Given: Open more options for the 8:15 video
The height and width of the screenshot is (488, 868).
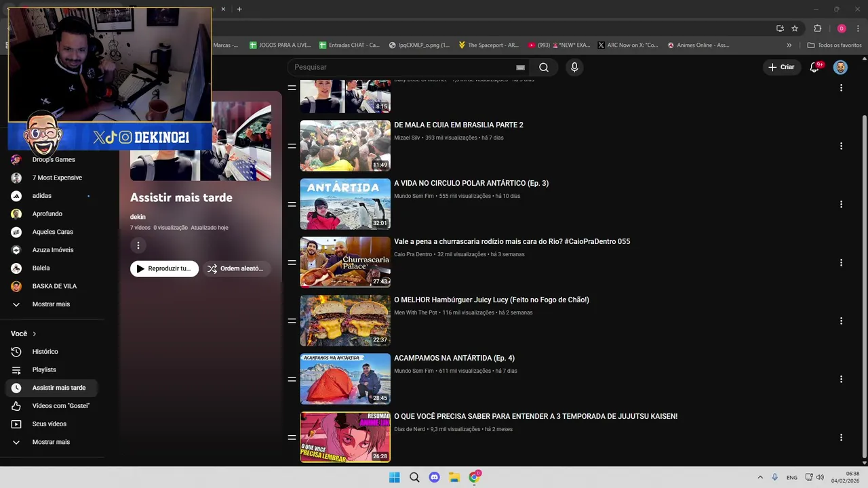Looking at the screenshot, I should click(841, 87).
